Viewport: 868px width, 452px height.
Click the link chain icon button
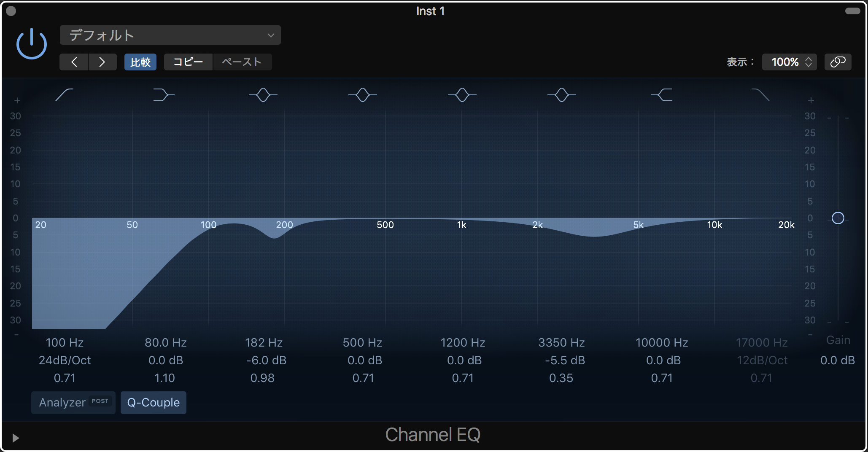click(x=838, y=62)
